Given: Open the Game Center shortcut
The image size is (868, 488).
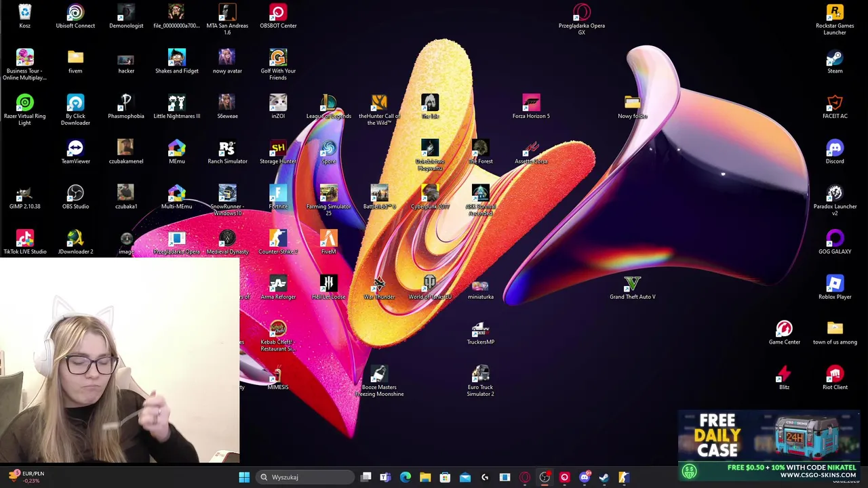Looking at the screenshot, I should click(x=784, y=333).
